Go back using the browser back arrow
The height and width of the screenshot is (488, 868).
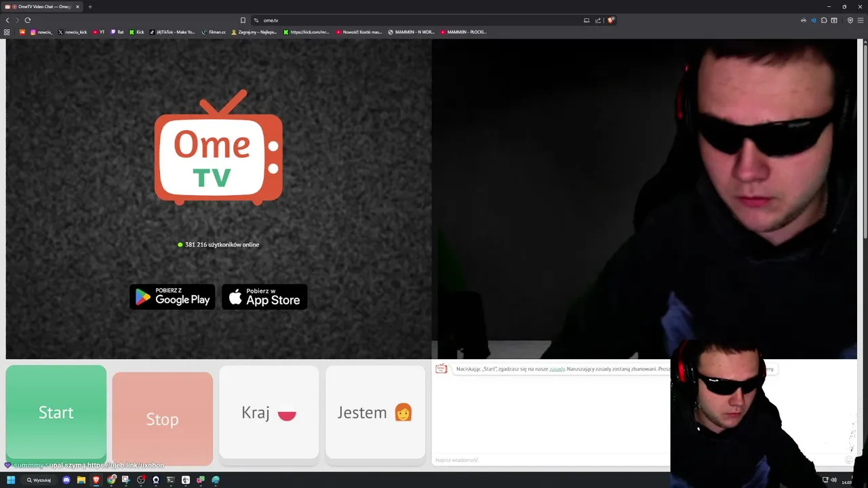pyautogui.click(x=7, y=20)
